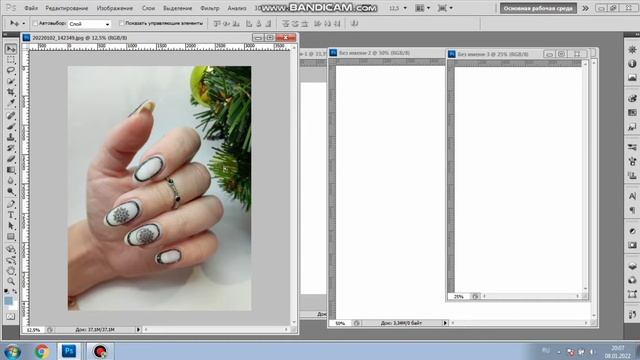Open the Info panel icon

pyautogui.click(x=632, y=64)
